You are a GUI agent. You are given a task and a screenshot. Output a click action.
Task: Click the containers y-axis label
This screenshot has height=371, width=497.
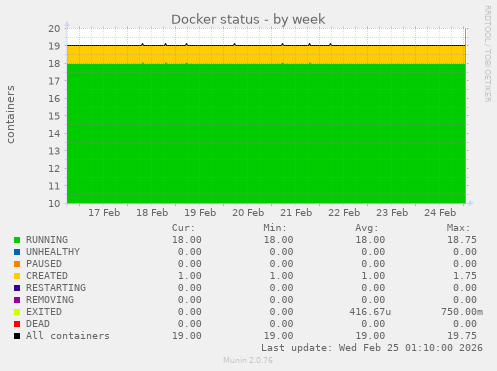11,114
